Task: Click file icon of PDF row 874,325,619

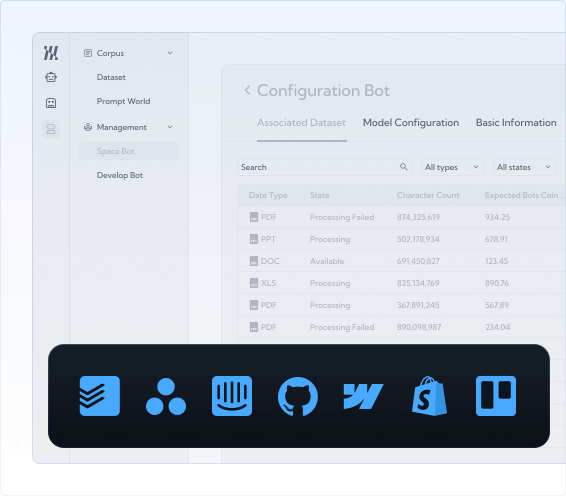Action: click(x=254, y=217)
